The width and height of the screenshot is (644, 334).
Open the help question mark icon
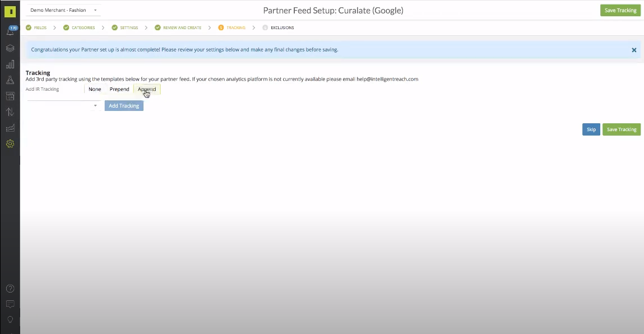[10, 288]
